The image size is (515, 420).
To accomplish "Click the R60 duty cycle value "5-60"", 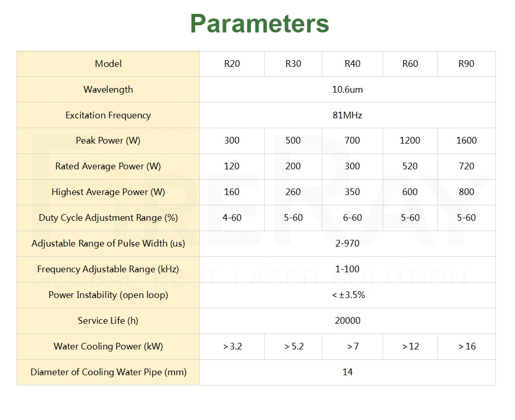I will (x=410, y=218).
